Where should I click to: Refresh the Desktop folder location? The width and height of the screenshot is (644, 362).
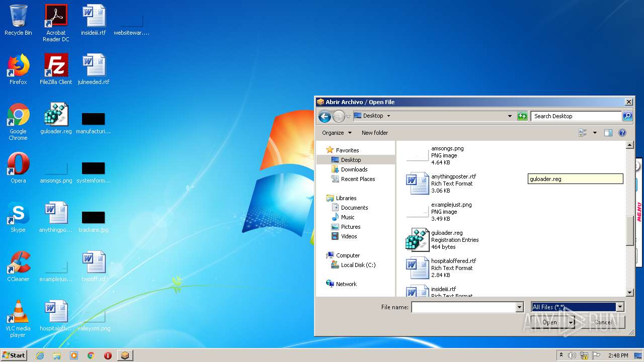(522, 116)
